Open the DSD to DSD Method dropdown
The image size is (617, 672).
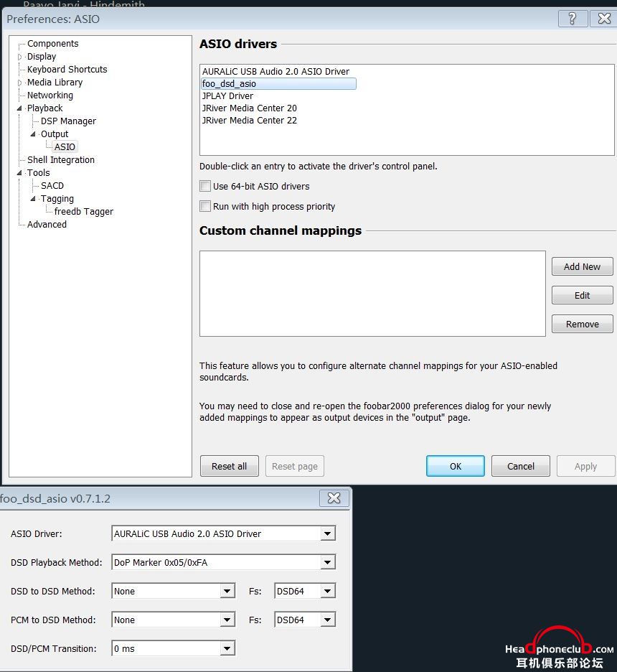point(227,591)
